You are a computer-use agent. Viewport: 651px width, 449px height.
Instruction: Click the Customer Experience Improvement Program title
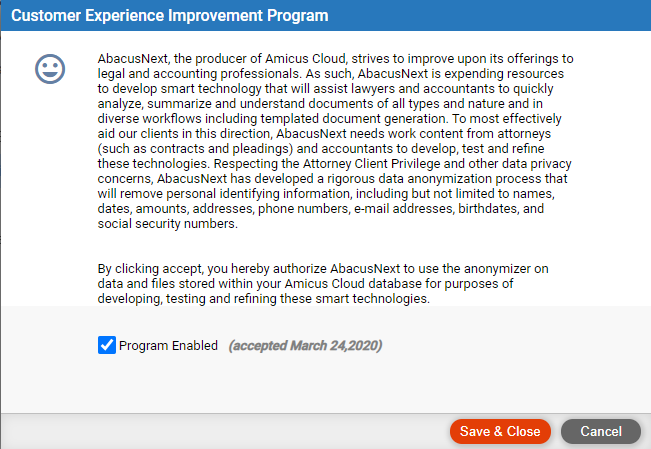(169, 15)
